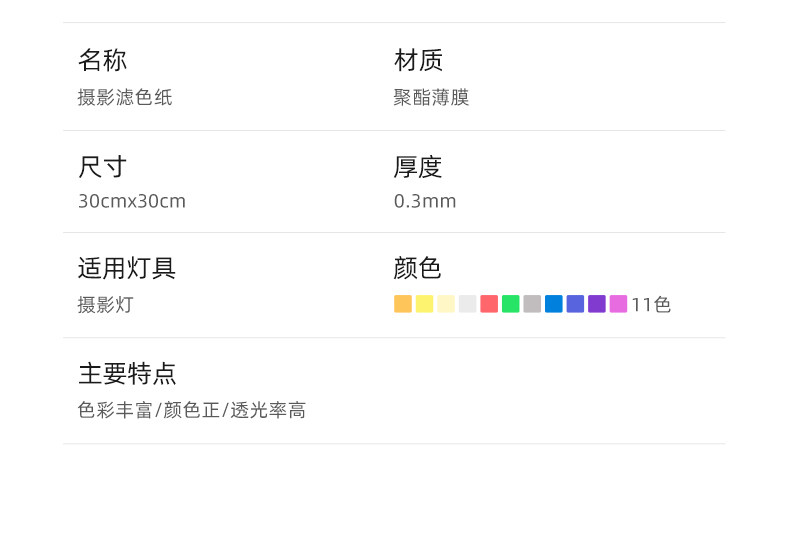Click the orange color swatch
Screen dimensions: 790x556
pyautogui.click(x=403, y=304)
